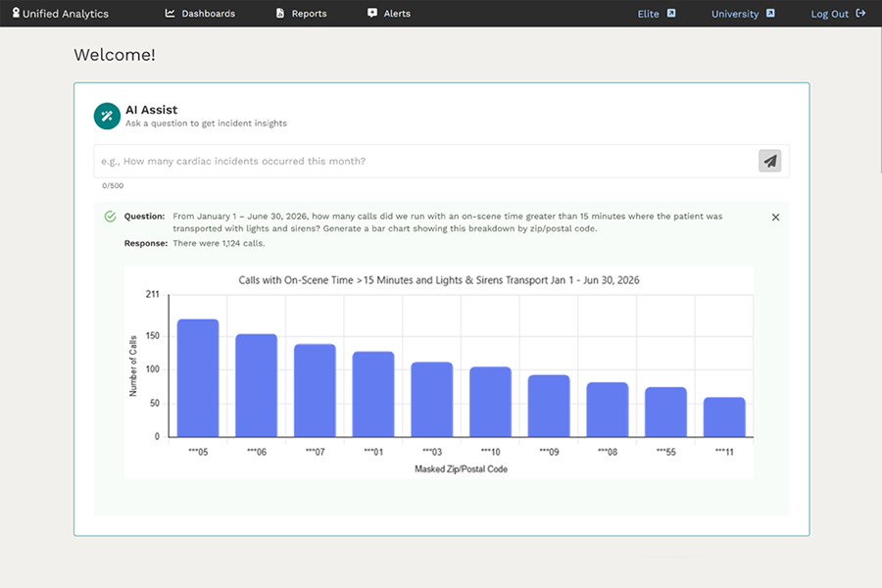Open the Alerts menu
Viewport: 882px width, 588px height.
(x=389, y=14)
